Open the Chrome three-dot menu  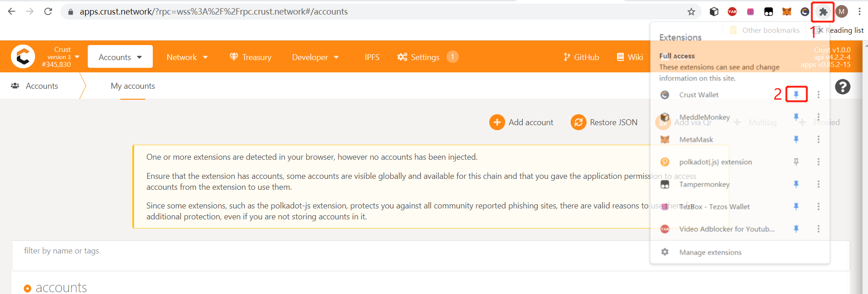(x=859, y=12)
